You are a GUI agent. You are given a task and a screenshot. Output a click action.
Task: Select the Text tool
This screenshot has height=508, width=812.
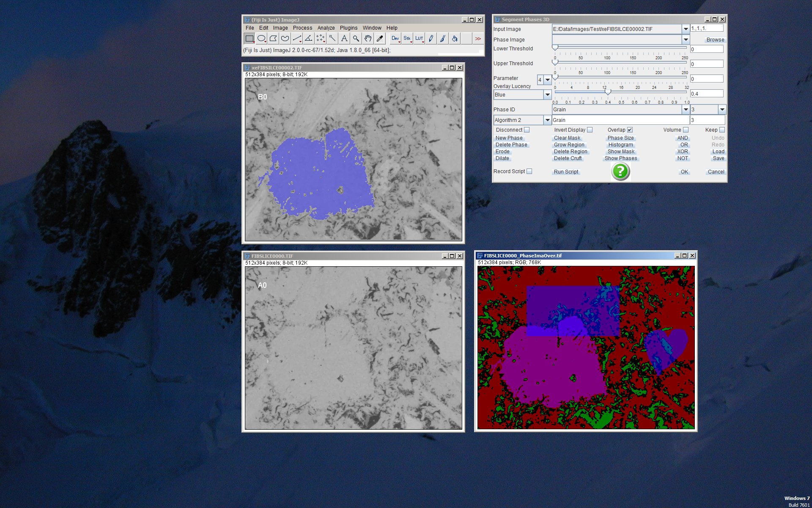coord(344,39)
